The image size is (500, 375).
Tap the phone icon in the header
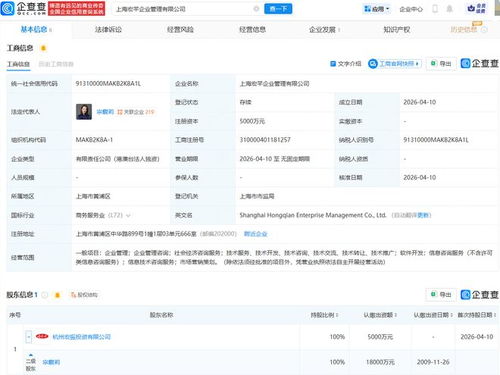435,9
